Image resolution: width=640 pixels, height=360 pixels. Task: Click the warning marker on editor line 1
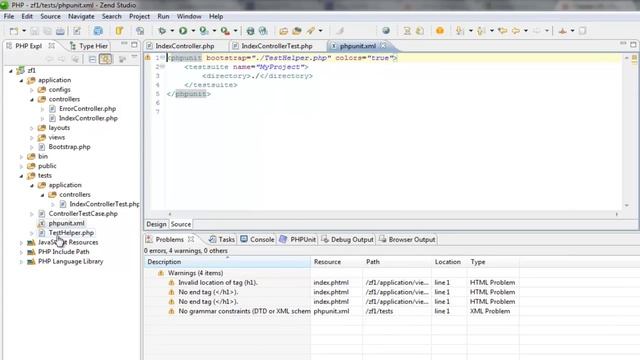148,58
